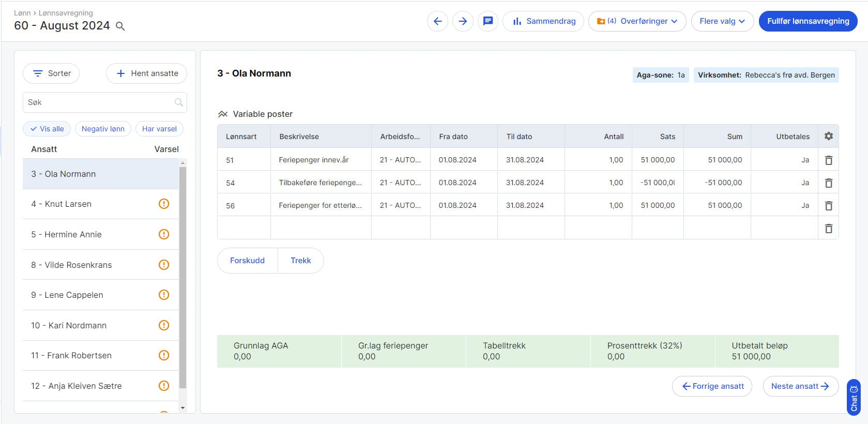Enable the Har varsel filter
The image size is (868, 424).
(x=159, y=129)
